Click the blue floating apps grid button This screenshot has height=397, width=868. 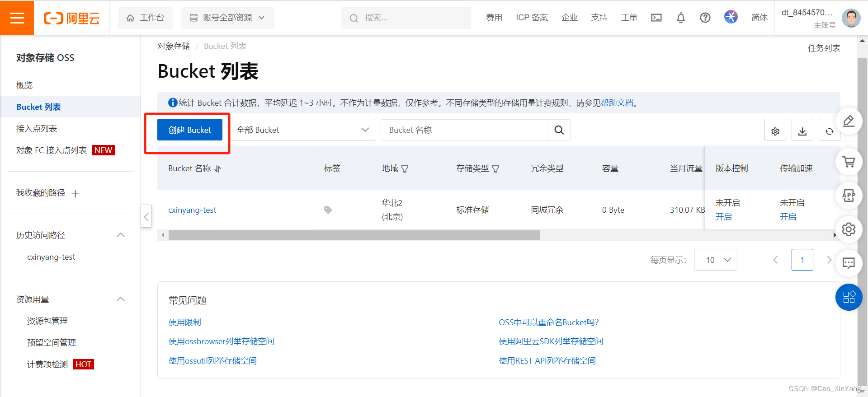(x=849, y=297)
